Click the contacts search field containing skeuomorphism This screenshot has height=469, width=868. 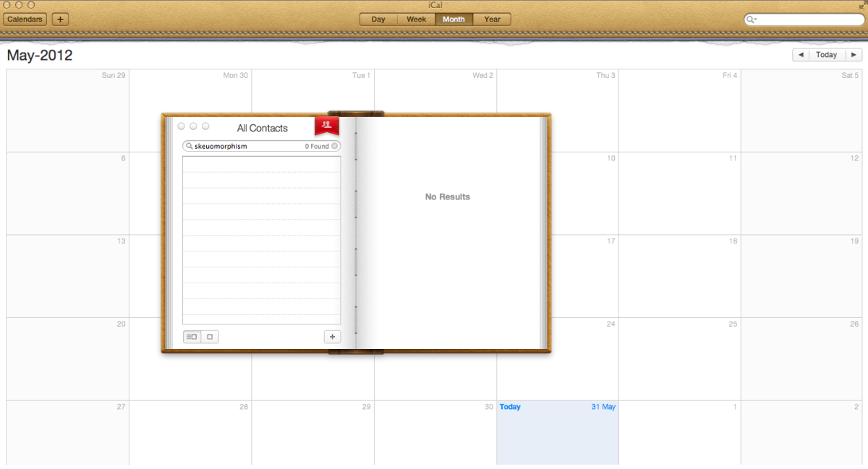246,146
